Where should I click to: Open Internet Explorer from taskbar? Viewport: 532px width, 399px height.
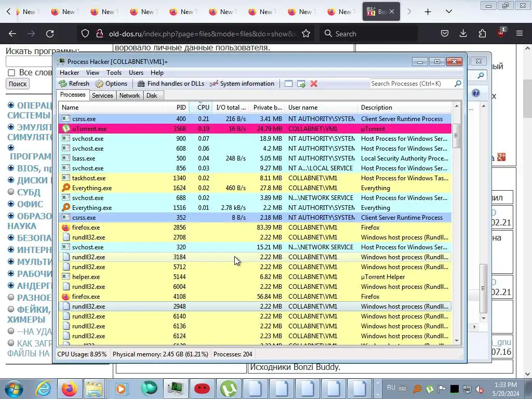[x=44, y=389]
